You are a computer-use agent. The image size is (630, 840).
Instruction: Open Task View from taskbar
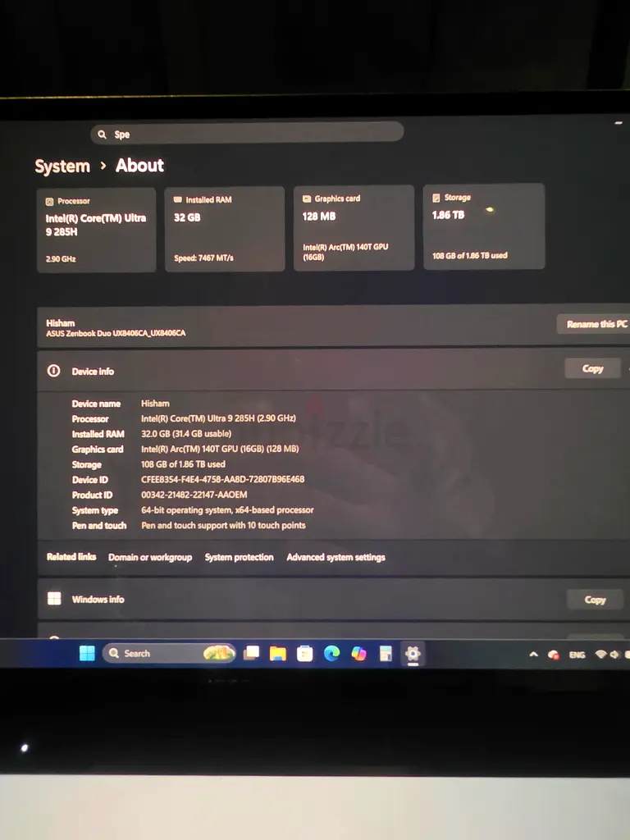click(251, 653)
